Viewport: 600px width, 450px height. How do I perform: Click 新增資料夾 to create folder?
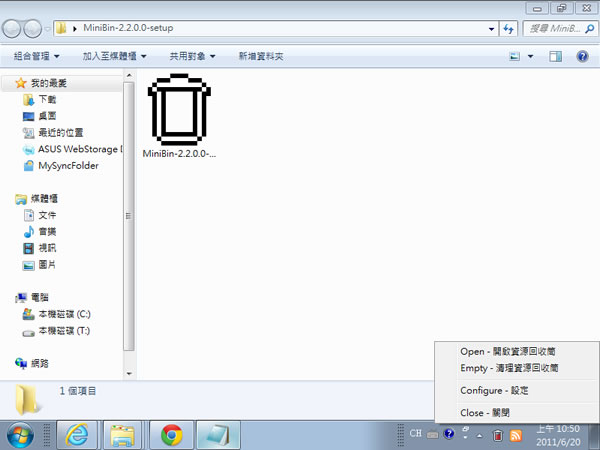[x=261, y=56]
